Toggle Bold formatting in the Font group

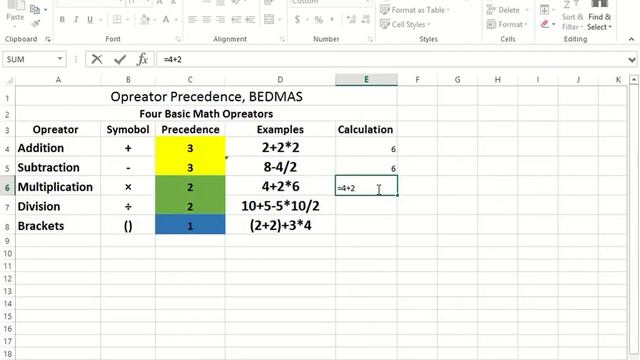62,20
